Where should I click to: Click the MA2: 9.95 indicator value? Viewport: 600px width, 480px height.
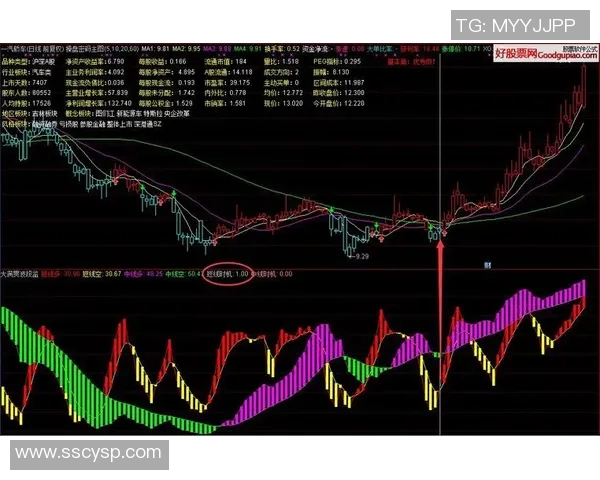[186, 49]
